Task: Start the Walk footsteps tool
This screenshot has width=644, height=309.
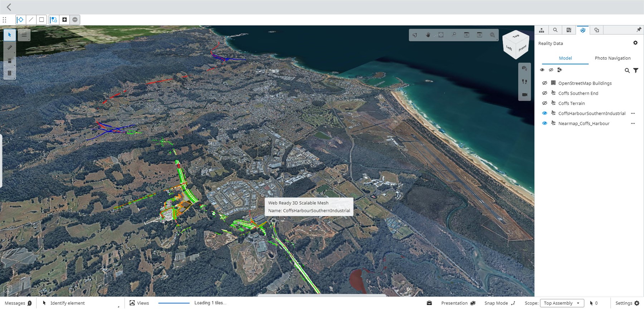Action: click(x=525, y=82)
